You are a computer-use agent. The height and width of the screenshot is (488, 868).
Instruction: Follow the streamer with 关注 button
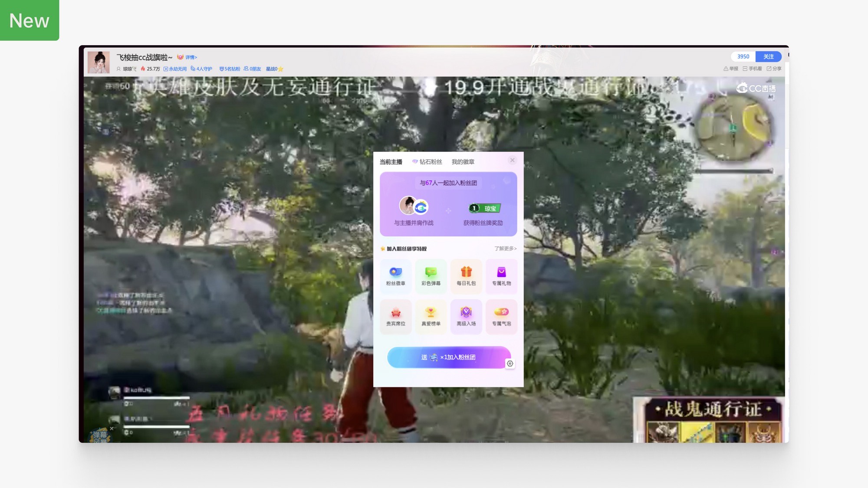769,56
